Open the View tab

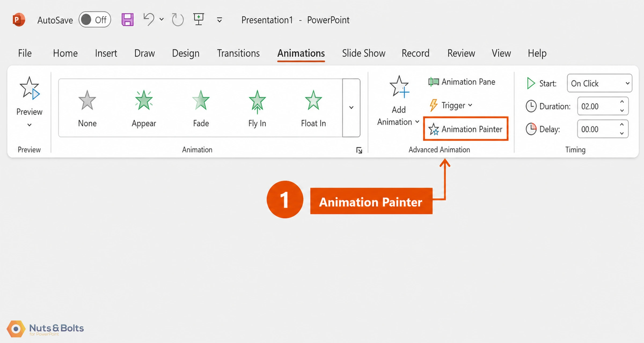[501, 53]
